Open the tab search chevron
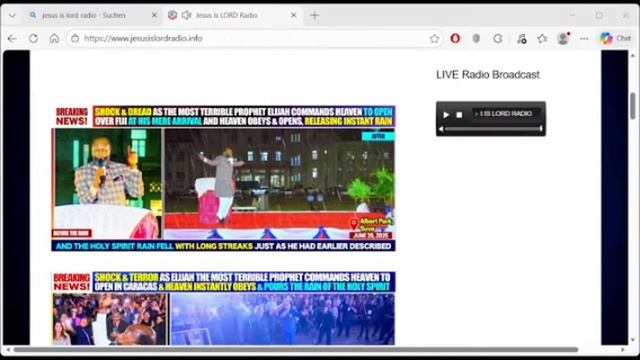 [x=12, y=16]
